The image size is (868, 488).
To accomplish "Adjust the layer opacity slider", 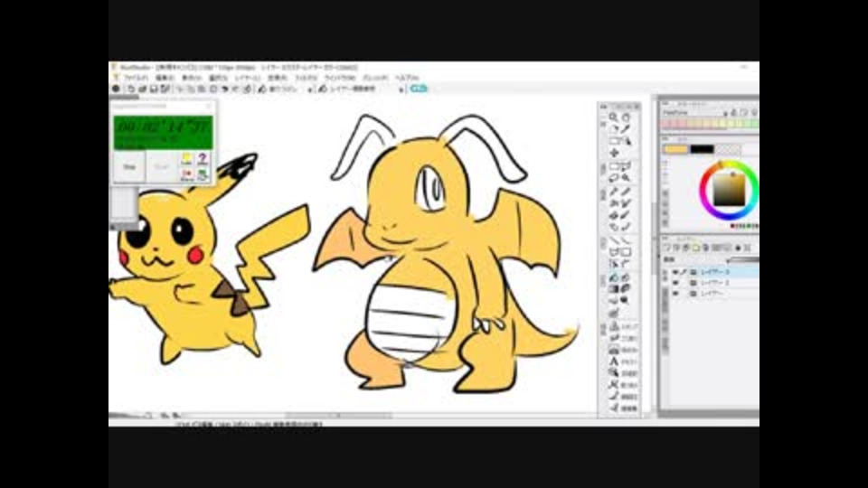I will (x=744, y=259).
